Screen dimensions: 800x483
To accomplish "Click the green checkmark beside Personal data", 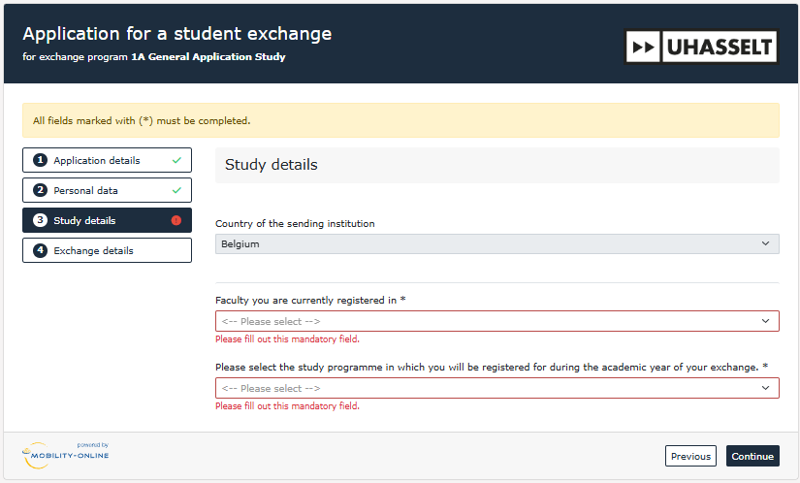I will (x=176, y=190).
